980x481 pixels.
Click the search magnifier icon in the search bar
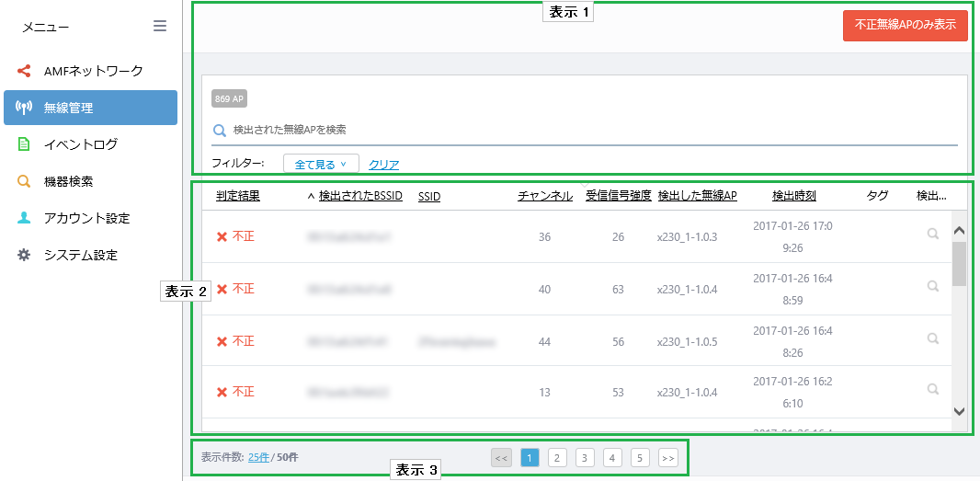tap(220, 130)
